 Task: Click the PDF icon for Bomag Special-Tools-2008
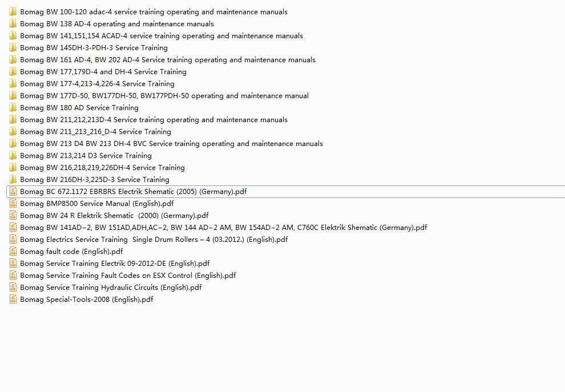click(x=13, y=300)
